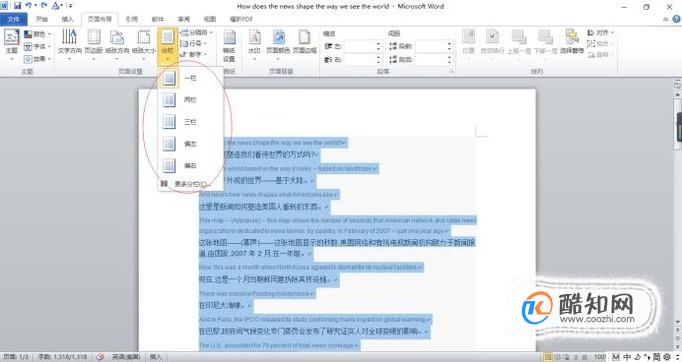Expand the Line Numbers (行号) dropdown
This screenshot has height=362, width=682.
[194, 44]
